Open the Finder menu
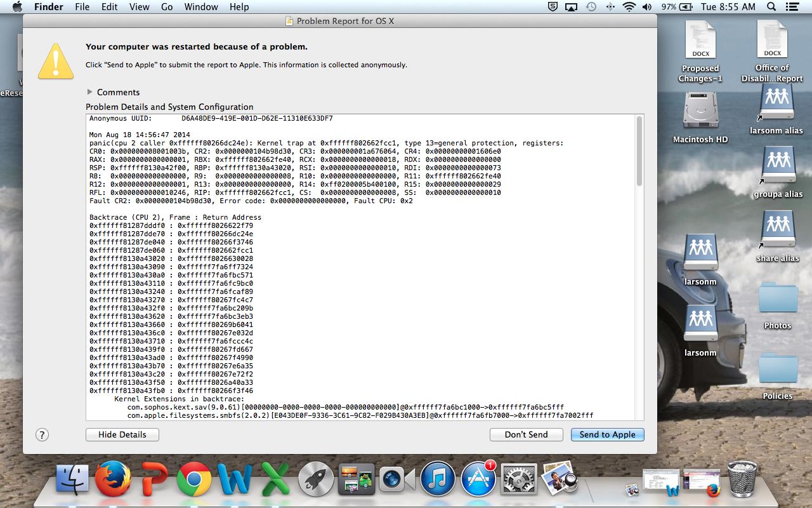 tap(48, 7)
